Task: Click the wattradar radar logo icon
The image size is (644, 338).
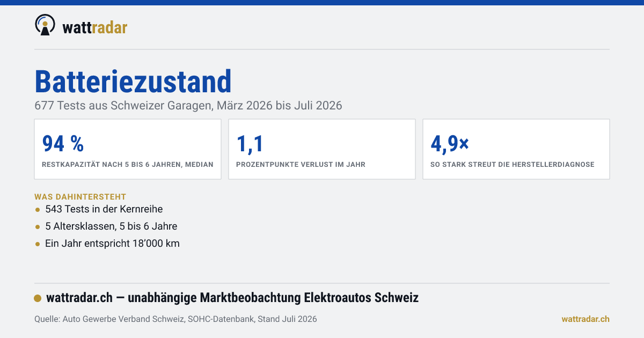Action: point(45,25)
